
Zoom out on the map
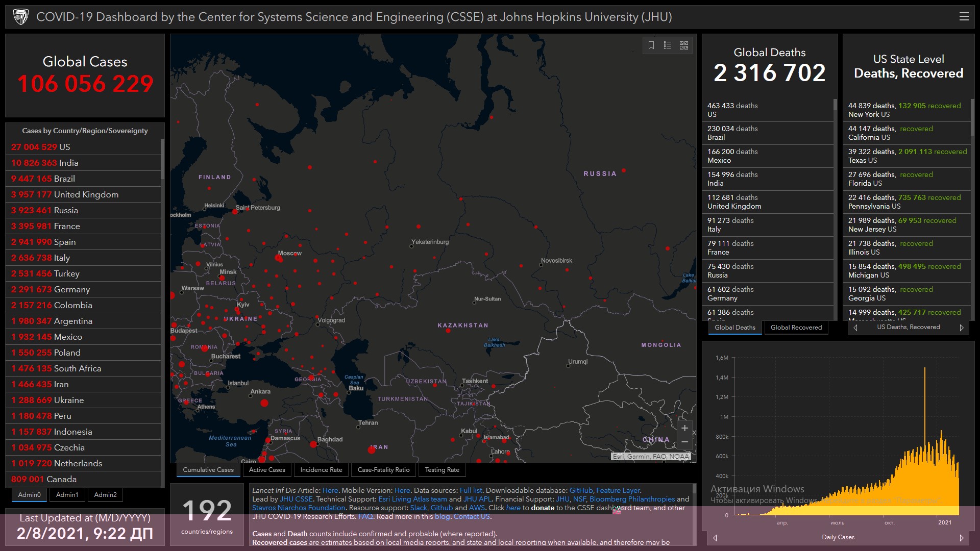coord(685,442)
